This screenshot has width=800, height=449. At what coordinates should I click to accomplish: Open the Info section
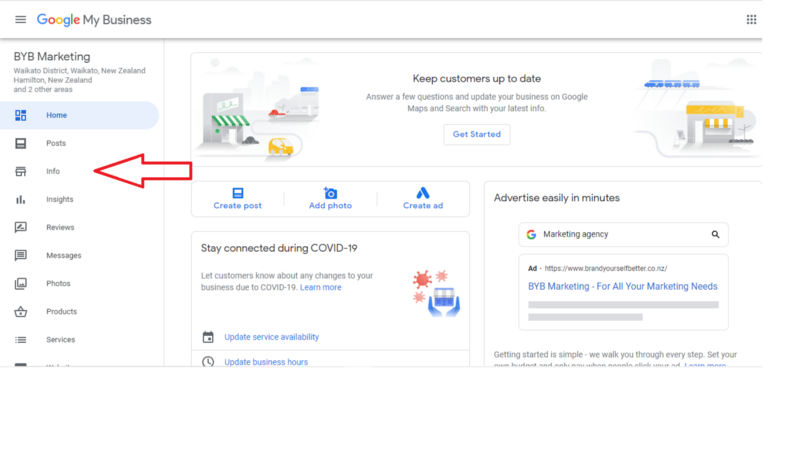pyautogui.click(x=53, y=171)
